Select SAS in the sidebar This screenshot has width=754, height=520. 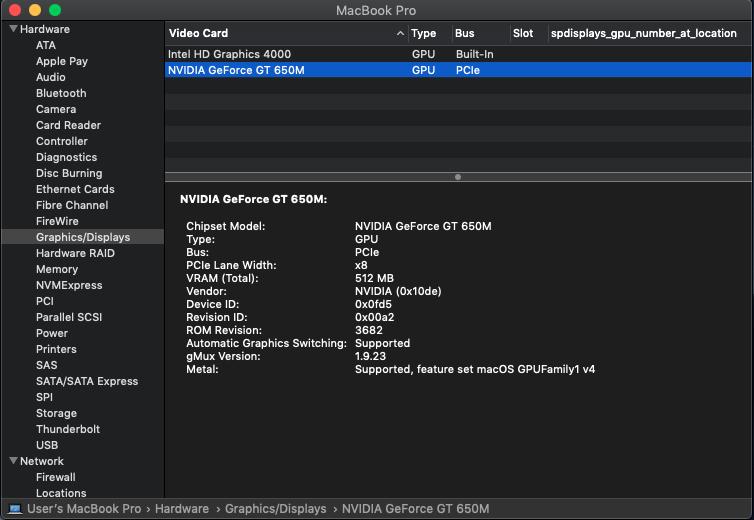coord(46,365)
